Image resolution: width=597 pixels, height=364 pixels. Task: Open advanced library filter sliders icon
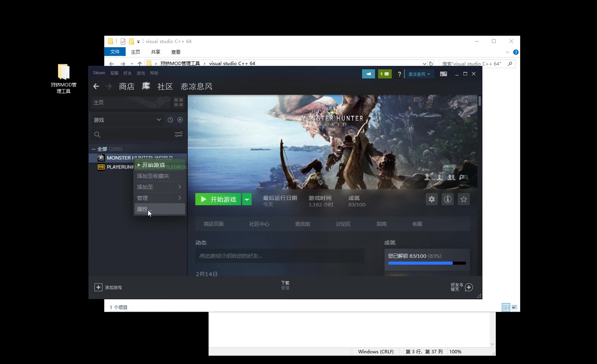point(179,134)
